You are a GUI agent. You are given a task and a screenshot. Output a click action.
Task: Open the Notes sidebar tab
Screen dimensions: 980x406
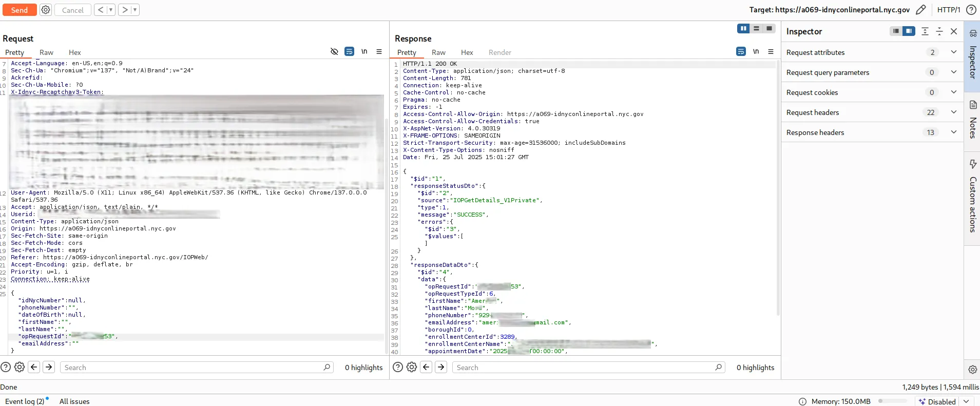pos(972,121)
